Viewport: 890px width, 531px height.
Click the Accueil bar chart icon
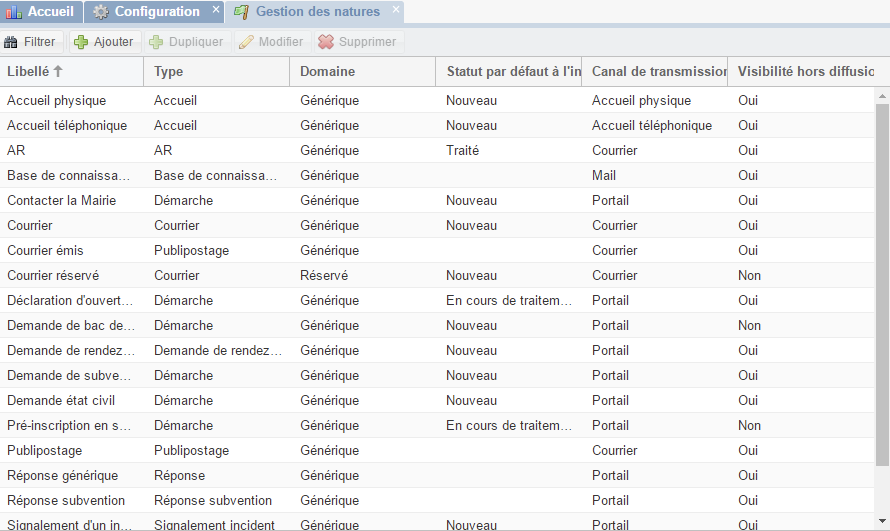pyautogui.click(x=13, y=12)
